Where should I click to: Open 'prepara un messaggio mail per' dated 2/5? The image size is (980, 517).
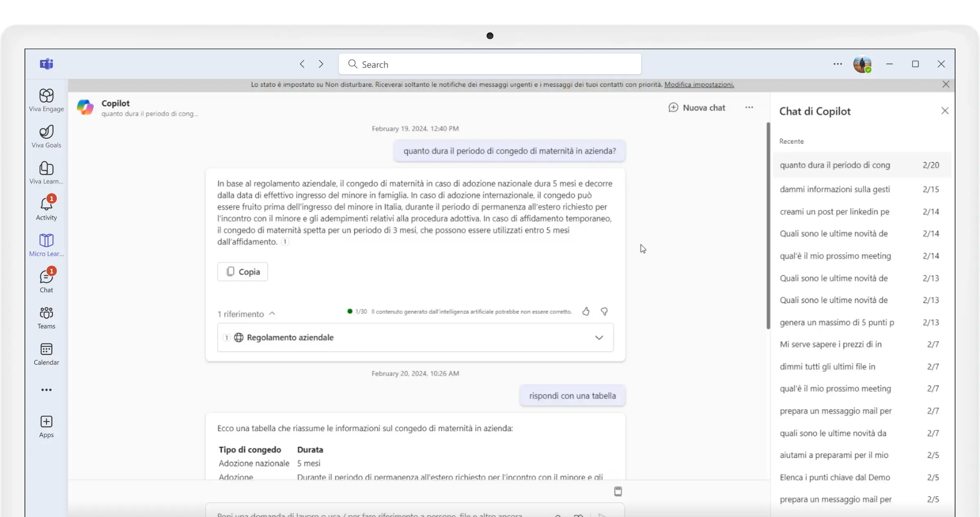[862, 499]
